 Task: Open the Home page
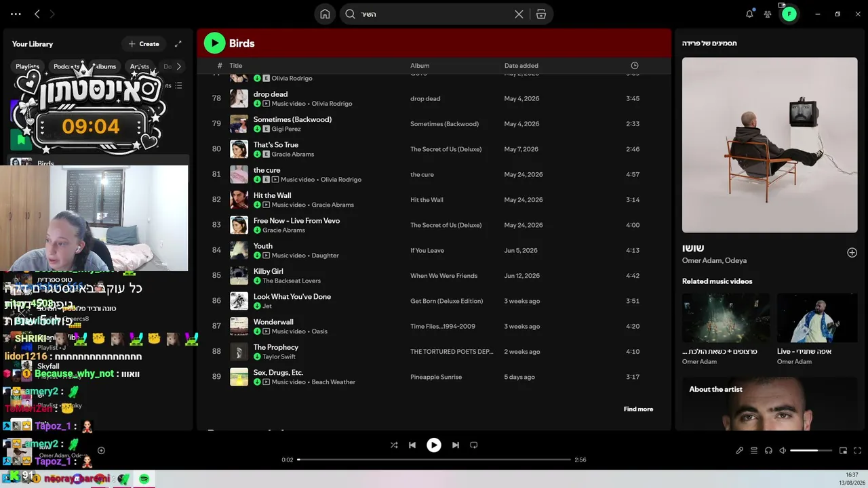(x=325, y=14)
